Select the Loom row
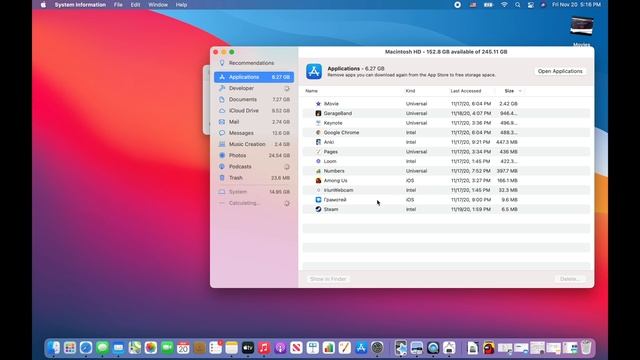640x360 pixels. tap(446, 161)
